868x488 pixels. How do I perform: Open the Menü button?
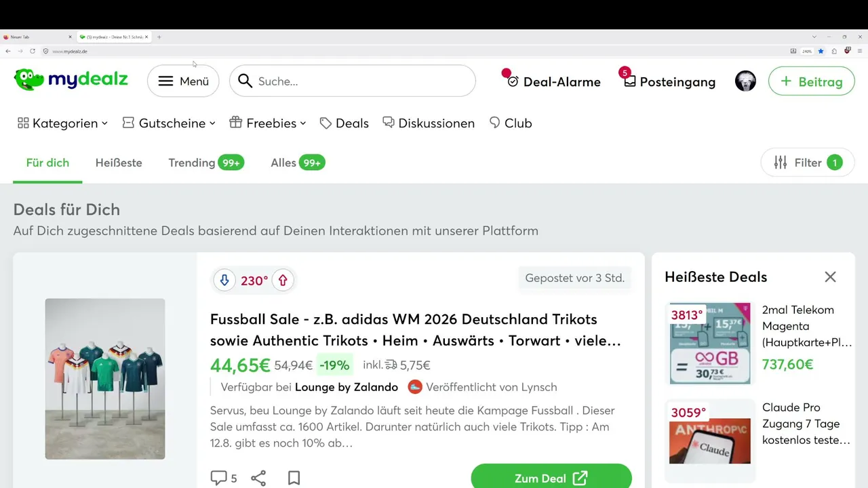183,81
